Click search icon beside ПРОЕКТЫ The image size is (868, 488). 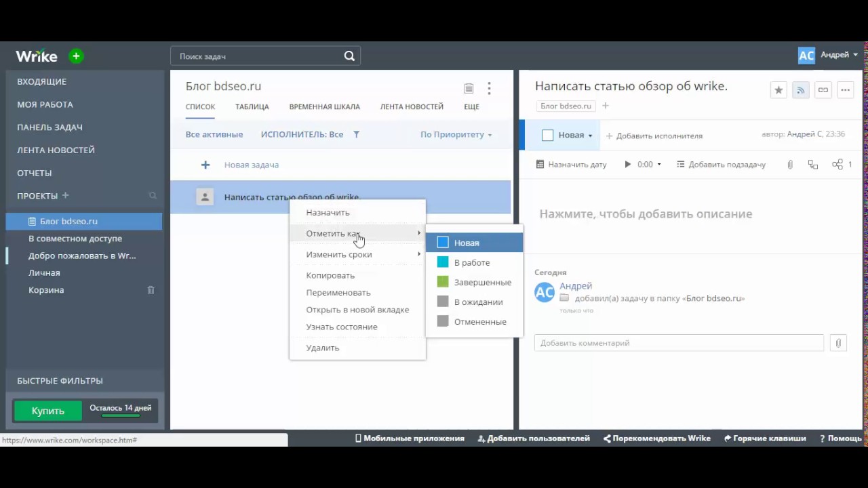153,196
